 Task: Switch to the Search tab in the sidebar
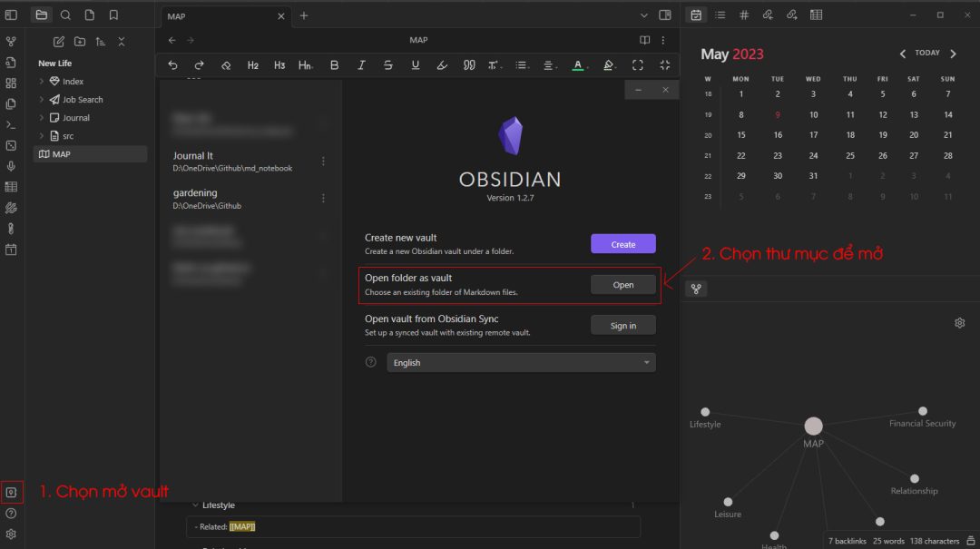coord(65,15)
